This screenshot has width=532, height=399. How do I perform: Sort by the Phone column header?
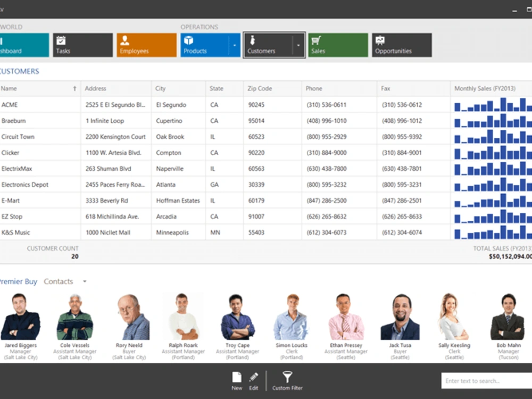point(339,88)
